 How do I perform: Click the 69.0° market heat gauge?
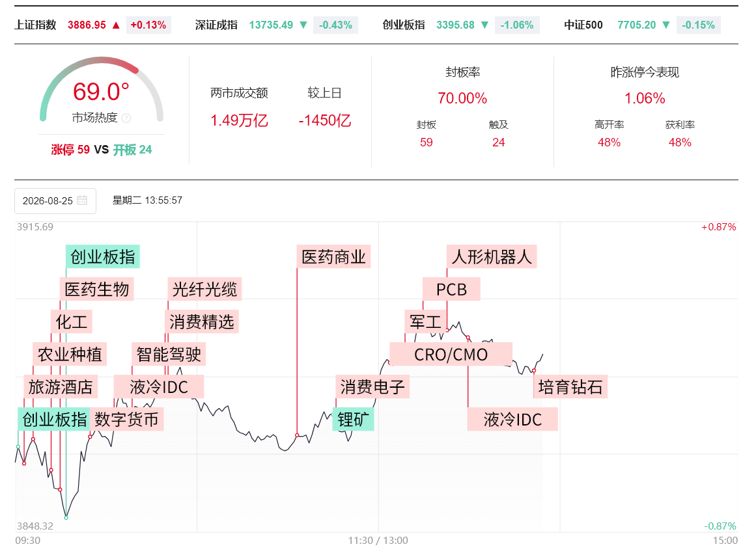point(101,91)
